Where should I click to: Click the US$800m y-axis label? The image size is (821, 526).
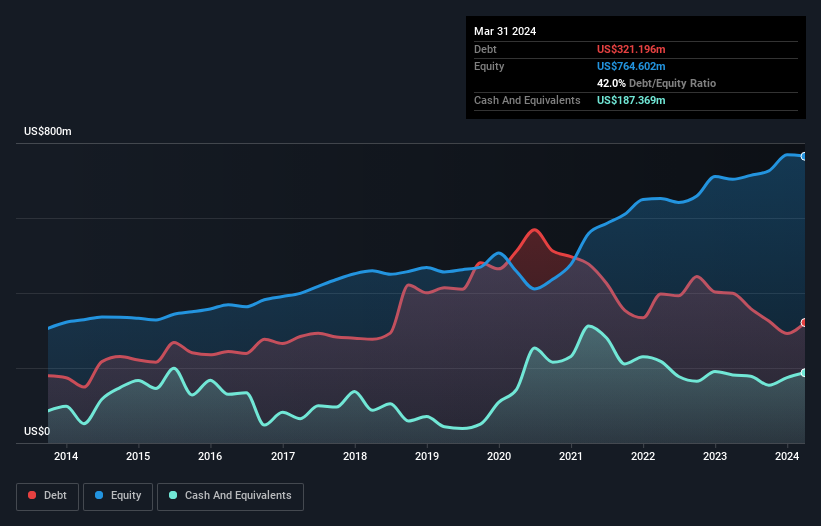point(48,131)
